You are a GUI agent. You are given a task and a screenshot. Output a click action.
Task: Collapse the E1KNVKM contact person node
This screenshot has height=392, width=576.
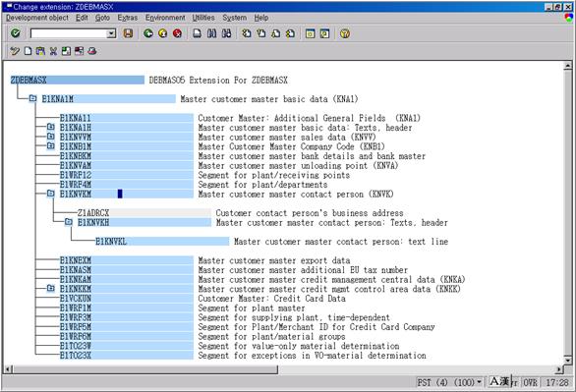pos(51,194)
